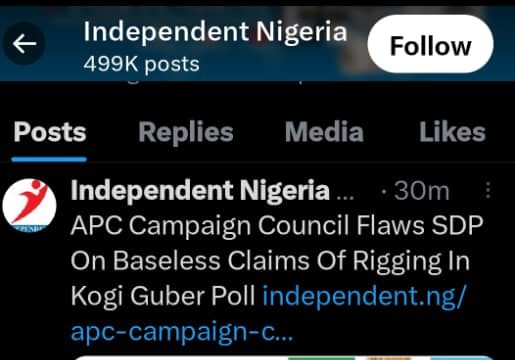Click the blue underline beneath Posts
Viewport: 515px width, 360px height.
pyautogui.click(x=49, y=160)
